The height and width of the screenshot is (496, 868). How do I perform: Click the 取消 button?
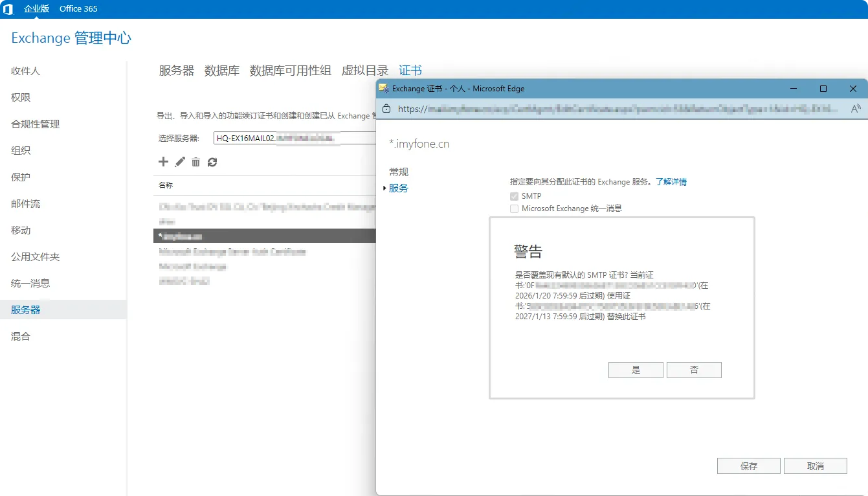click(816, 466)
